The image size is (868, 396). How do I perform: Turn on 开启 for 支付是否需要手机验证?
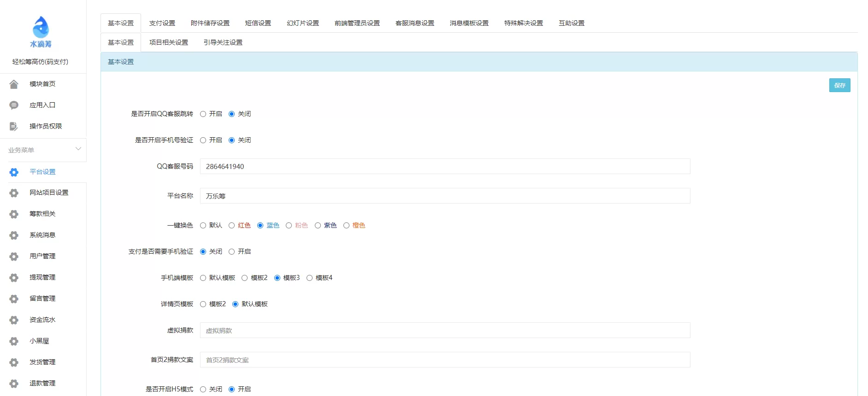point(231,252)
